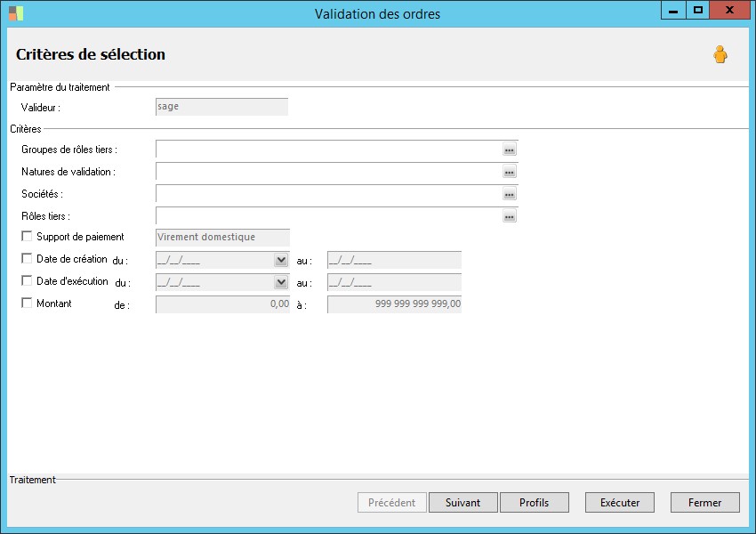Click the Paramètre du traitement label
The width and height of the screenshot is (756, 534).
tap(60, 87)
